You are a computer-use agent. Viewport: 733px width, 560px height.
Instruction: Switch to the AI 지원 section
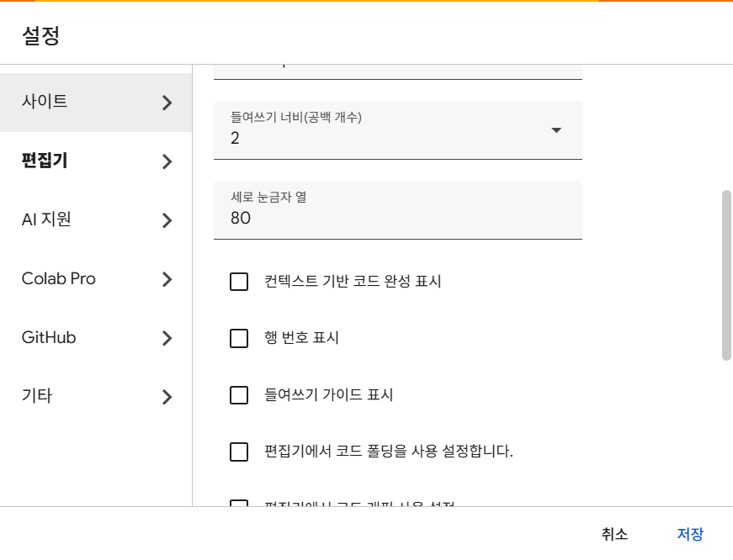tap(46, 219)
